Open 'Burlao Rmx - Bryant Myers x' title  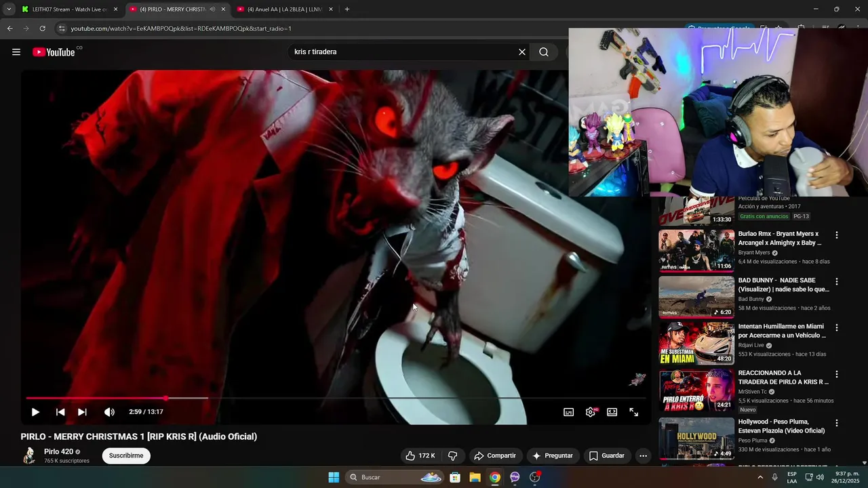(780, 238)
